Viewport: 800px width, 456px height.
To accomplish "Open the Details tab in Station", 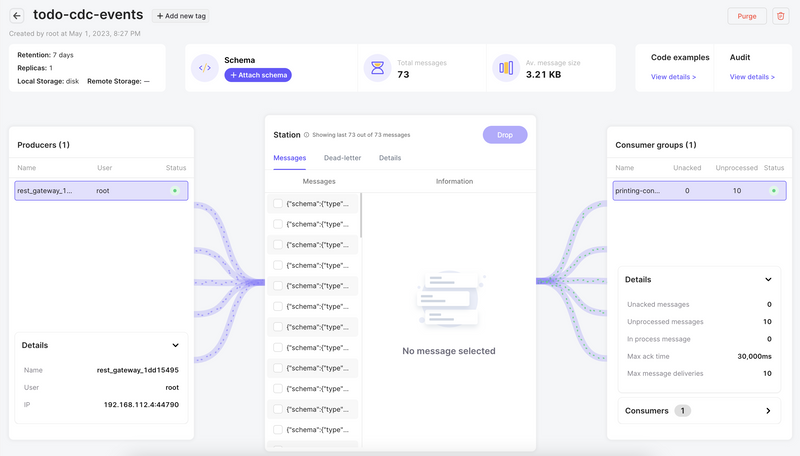I will [390, 158].
